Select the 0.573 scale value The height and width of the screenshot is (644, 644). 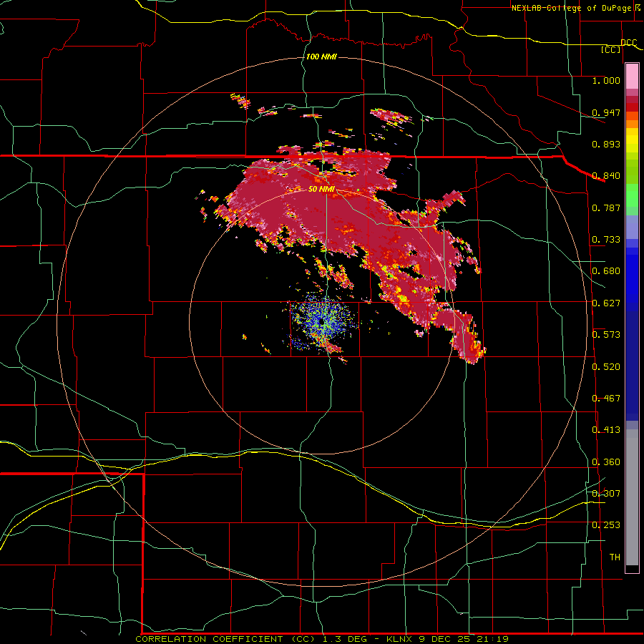(x=606, y=335)
